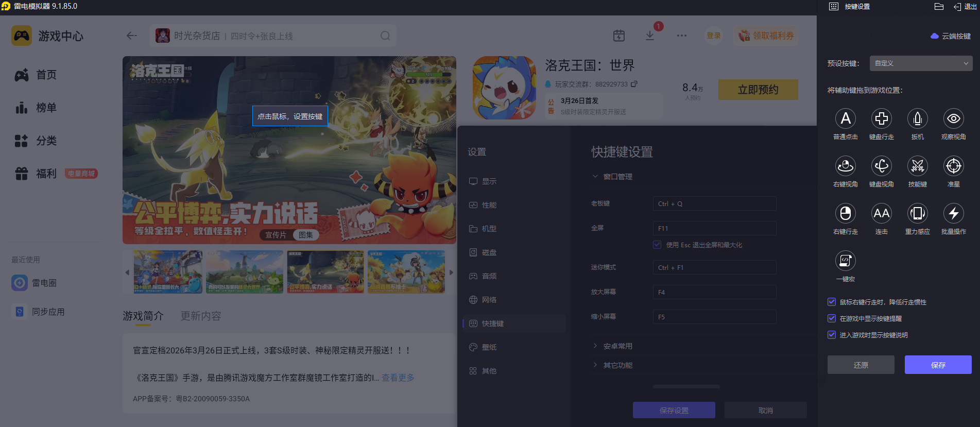Select the 观察视角 eye tool
Screen dimensions: 980x427
[953, 118]
